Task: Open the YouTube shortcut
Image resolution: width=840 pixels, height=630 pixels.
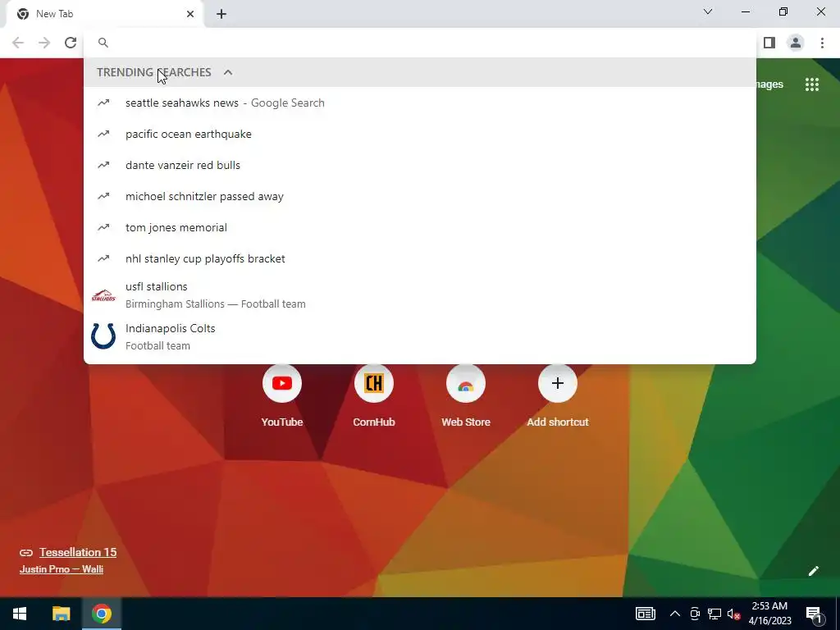Action: pyautogui.click(x=282, y=395)
